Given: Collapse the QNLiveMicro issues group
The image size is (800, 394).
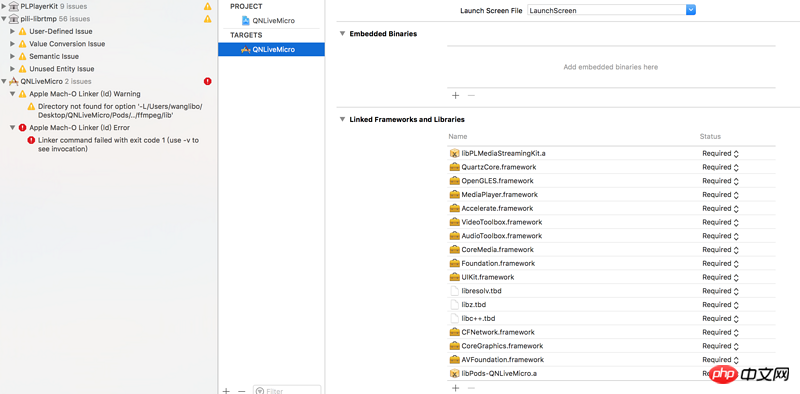Looking at the screenshot, I should (x=4, y=81).
